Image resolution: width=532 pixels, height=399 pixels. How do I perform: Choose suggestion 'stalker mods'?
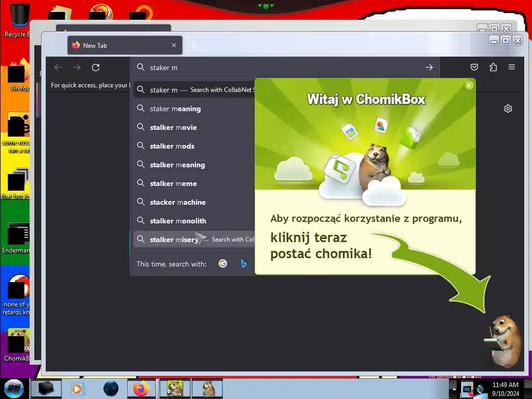pos(194,146)
